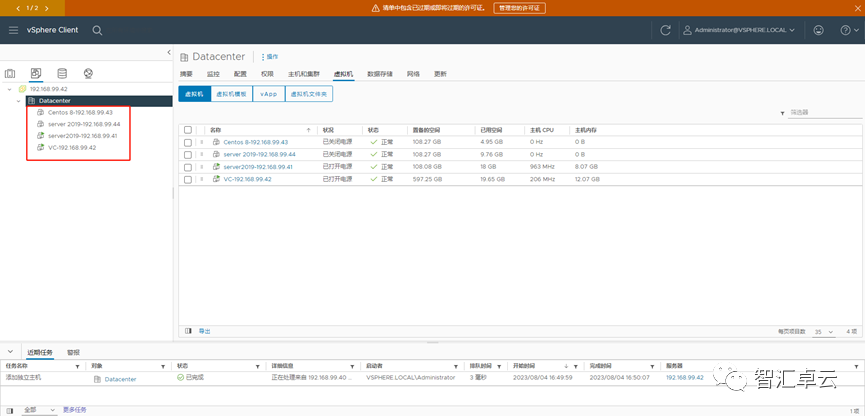Open server2019-192.168.99.41 link in table
865x416 pixels.
click(x=258, y=167)
